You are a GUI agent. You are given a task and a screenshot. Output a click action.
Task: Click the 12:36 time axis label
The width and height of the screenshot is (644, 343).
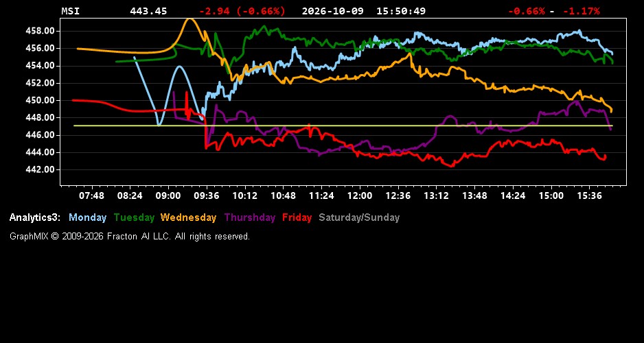point(398,196)
